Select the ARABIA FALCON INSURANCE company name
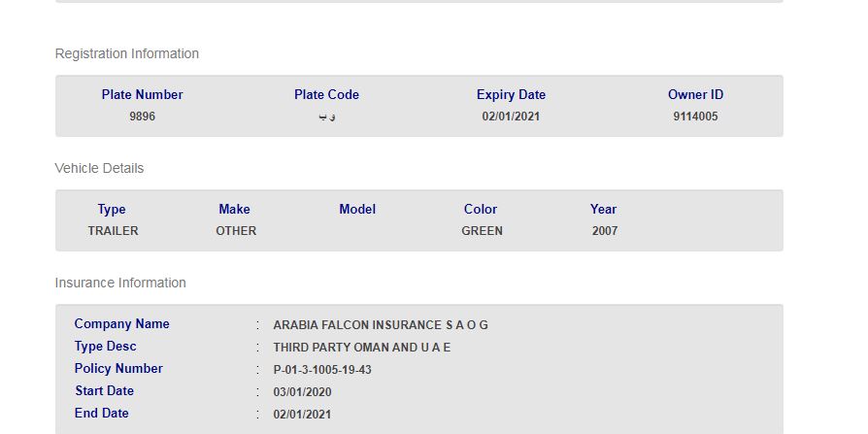Screen dimensions: 868x434 click(381, 325)
